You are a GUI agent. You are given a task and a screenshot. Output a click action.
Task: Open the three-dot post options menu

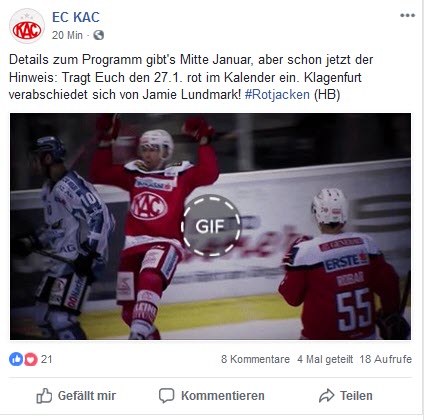coord(407,15)
